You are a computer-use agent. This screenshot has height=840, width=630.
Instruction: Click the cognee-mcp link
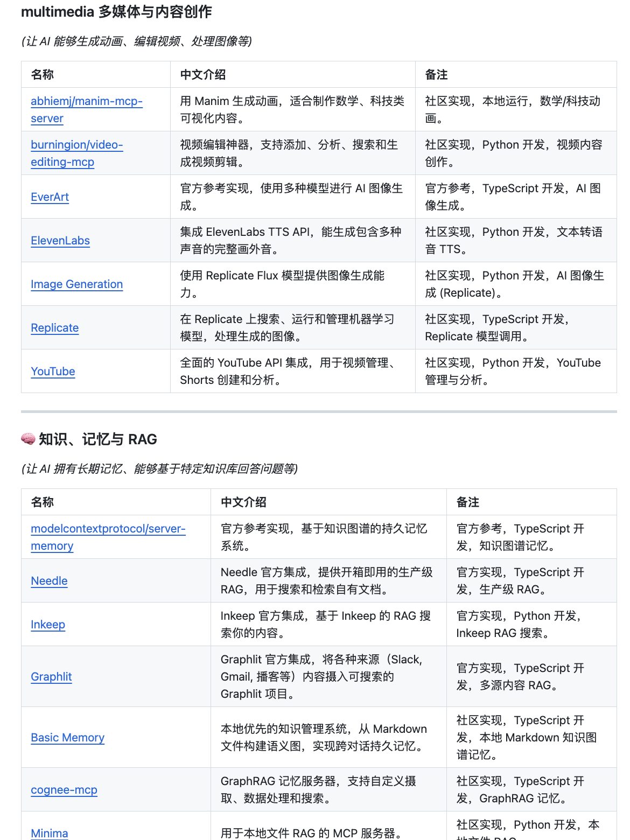click(x=64, y=790)
